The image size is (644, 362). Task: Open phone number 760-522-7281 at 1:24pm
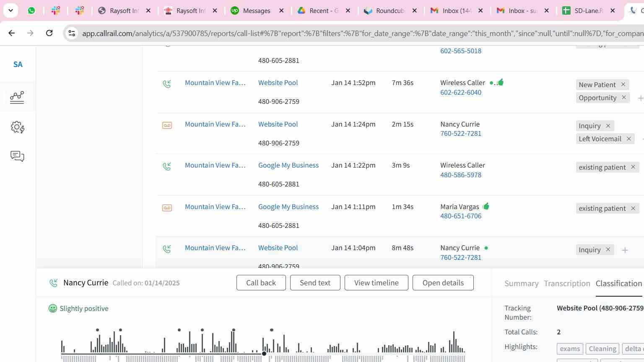click(x=461, y=133)
